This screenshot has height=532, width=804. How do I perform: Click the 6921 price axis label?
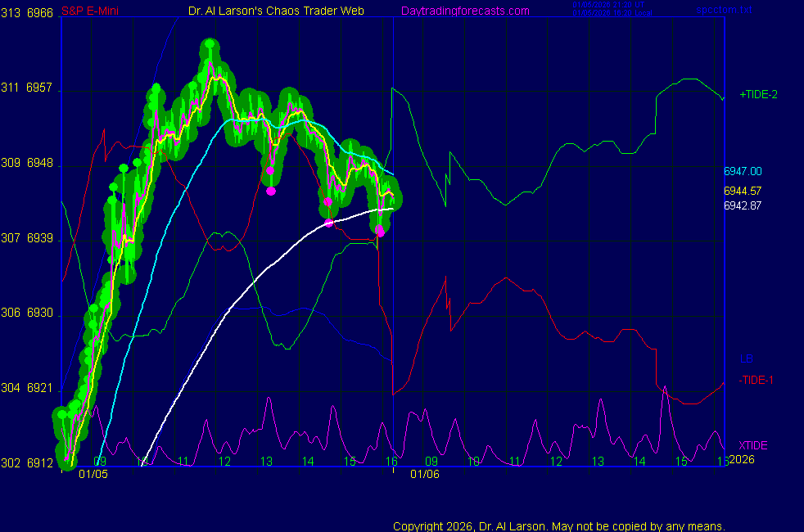39,388
